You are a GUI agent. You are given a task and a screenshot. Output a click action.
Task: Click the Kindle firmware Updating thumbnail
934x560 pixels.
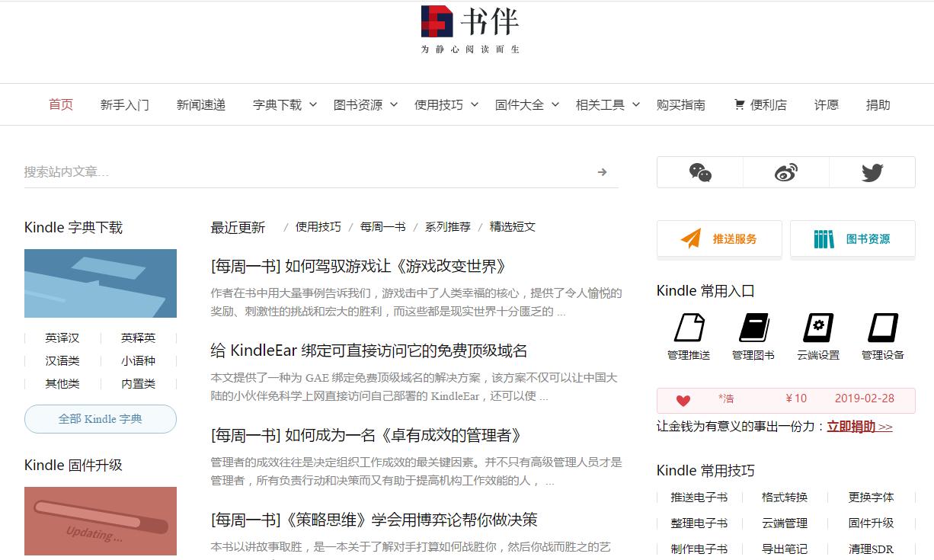pyautogui.click(x=100, y=521)
